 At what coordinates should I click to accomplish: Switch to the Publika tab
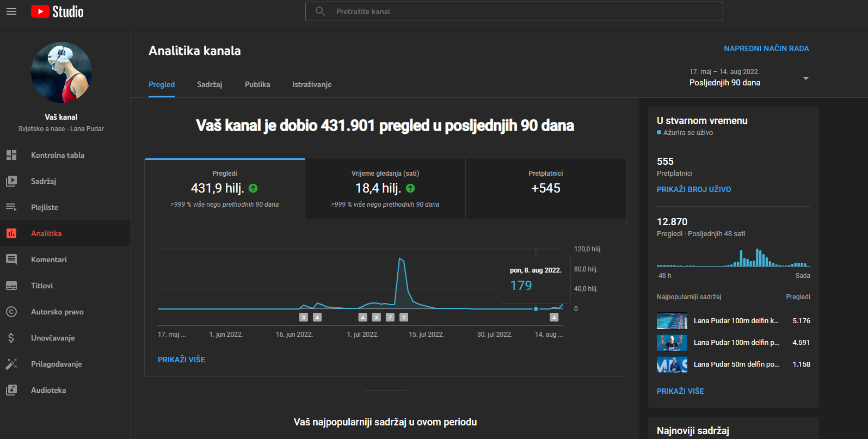pos(257,84)
